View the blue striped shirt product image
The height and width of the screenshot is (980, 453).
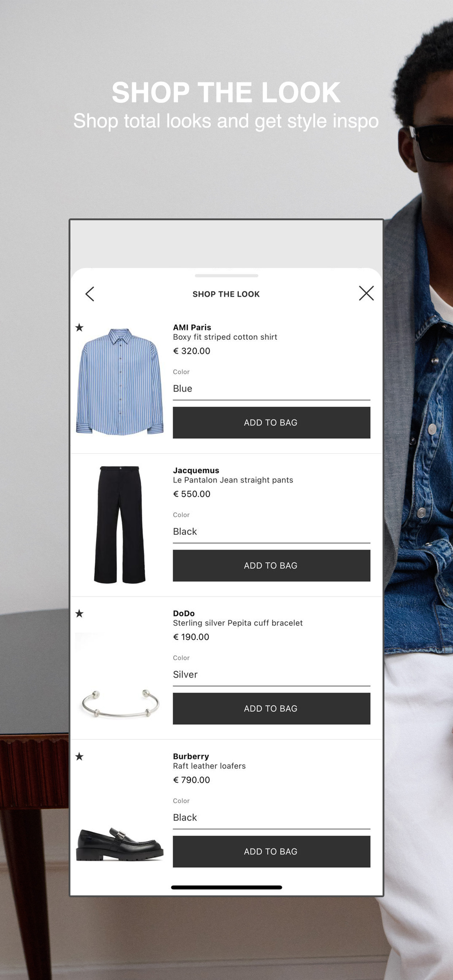(120, 382)
